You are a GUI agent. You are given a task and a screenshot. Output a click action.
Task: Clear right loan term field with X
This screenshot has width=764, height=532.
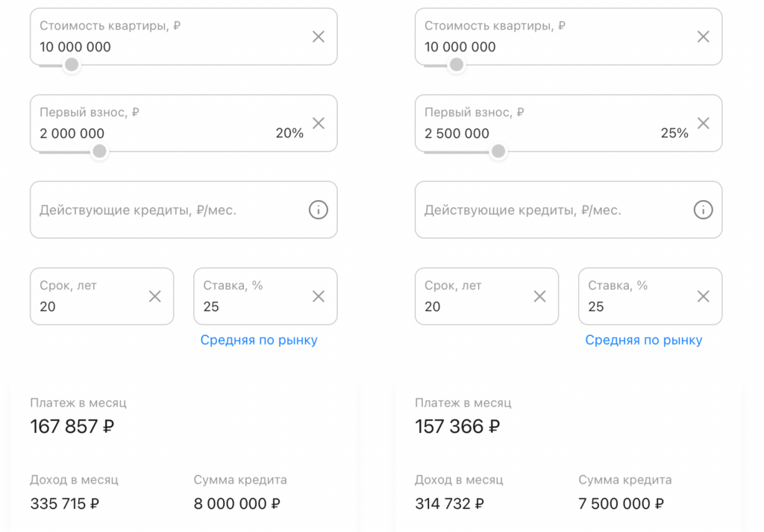coord(539,296)
